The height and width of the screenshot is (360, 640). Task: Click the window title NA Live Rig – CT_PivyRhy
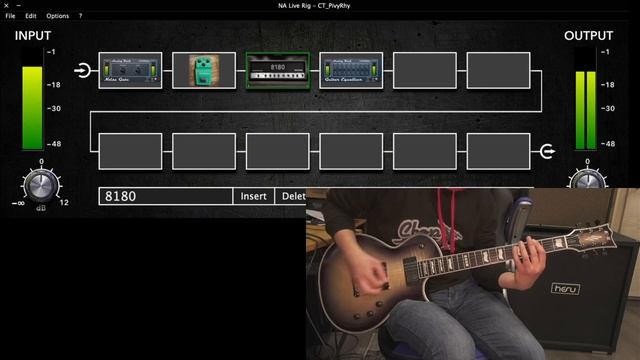click(314, 6)
